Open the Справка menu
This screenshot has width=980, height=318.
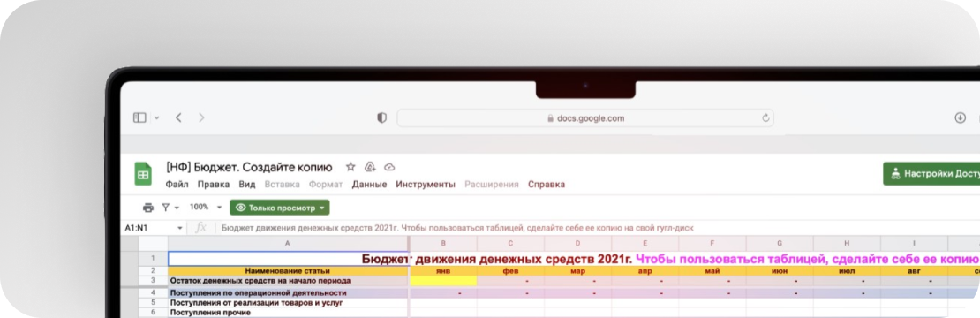547,185
